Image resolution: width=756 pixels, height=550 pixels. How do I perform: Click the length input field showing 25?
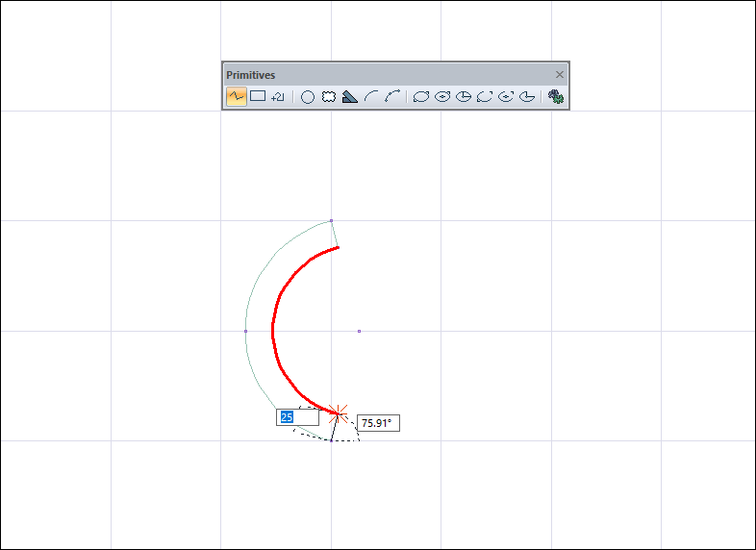297,417
